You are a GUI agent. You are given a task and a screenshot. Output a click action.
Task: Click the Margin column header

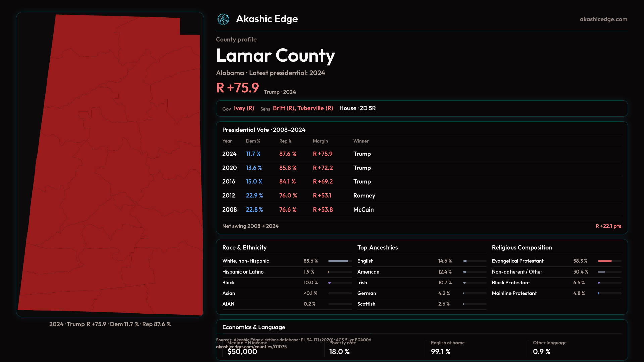[320, 141]
